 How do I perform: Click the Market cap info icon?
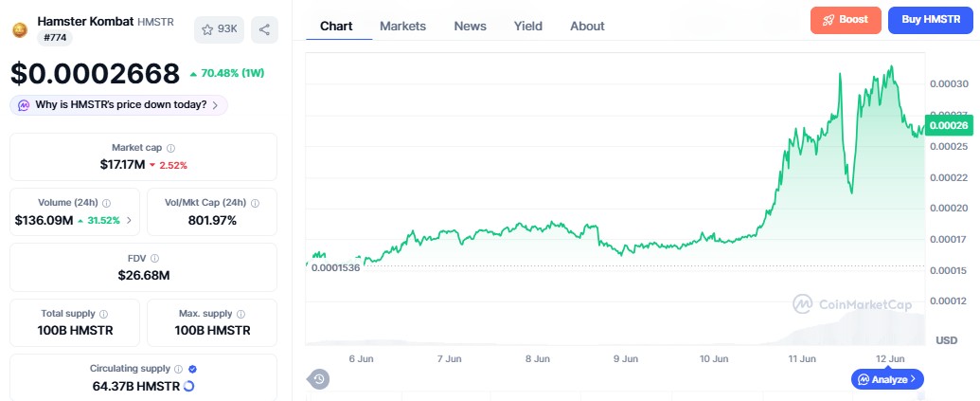coord(170,148)
